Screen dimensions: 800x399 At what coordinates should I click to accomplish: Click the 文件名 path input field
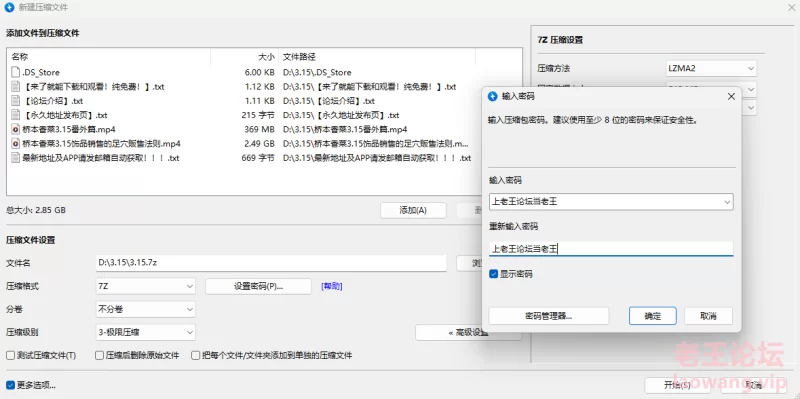tap(271, 263)
